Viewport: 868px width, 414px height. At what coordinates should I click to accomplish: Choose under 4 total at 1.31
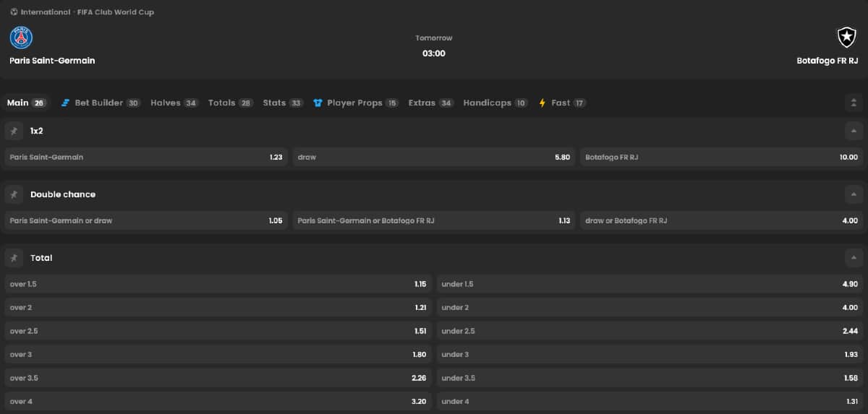(x=650, y=401)
